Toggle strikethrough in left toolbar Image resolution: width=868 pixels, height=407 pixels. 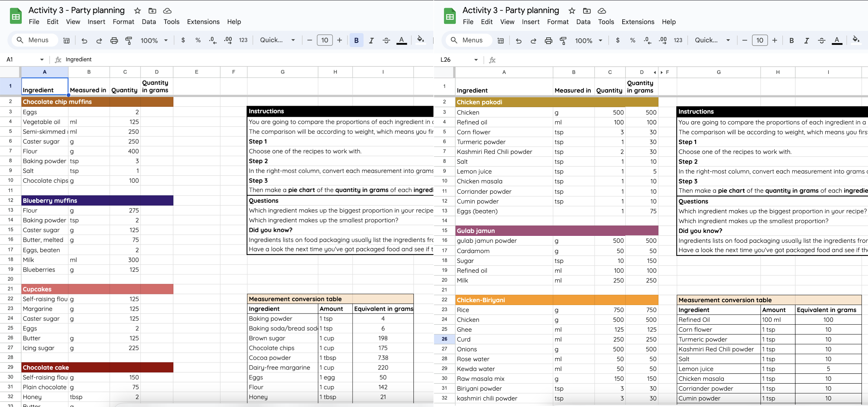click(386, 40)
